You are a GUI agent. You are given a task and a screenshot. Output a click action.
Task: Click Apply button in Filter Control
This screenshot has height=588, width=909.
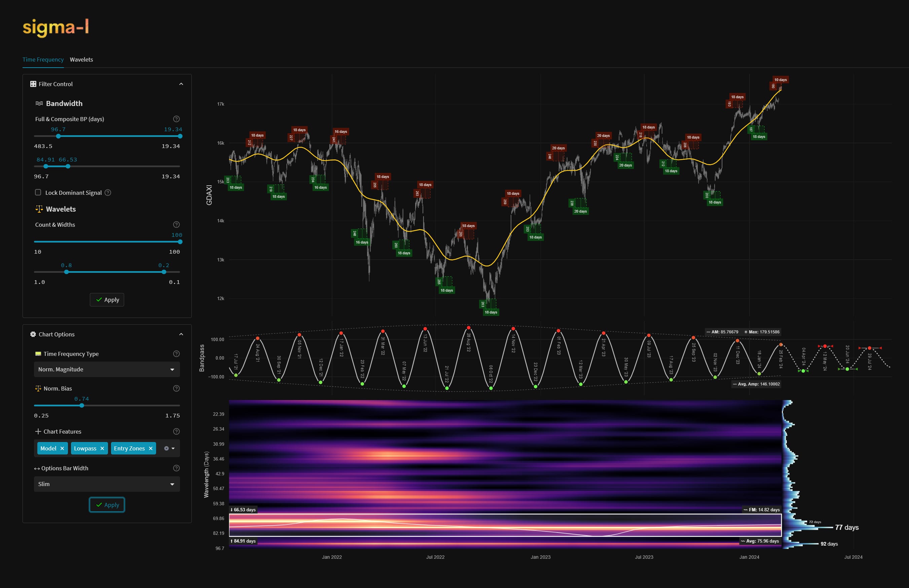(107, 300)
